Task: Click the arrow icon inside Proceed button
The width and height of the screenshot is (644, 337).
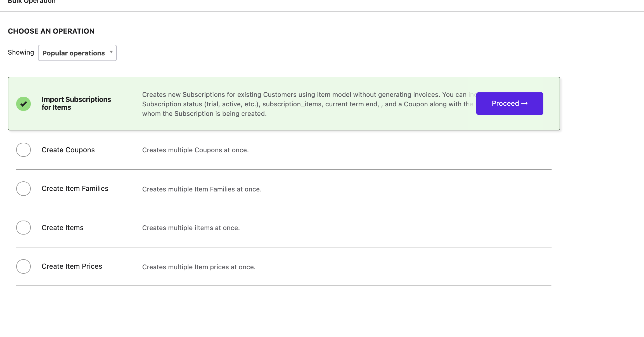Action: 524,104
